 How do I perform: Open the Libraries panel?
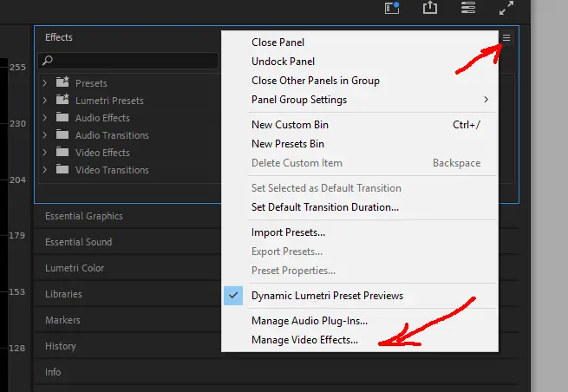pyautogui.click(x=63, y=294)
